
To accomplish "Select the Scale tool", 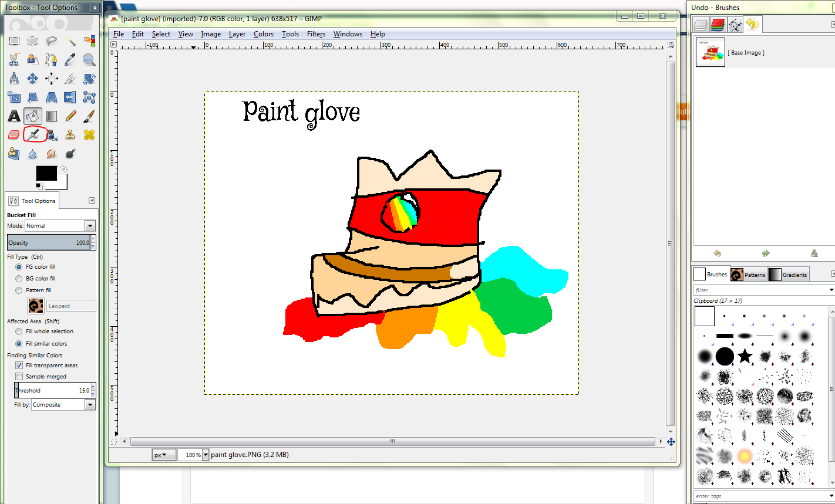I will pos(14,97).
